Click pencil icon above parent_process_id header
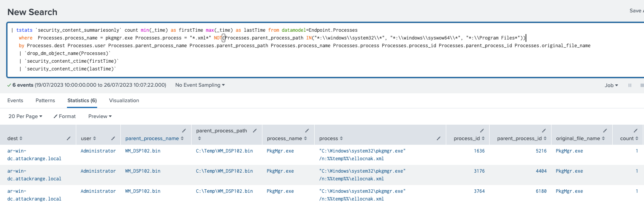 coord(544,131)
